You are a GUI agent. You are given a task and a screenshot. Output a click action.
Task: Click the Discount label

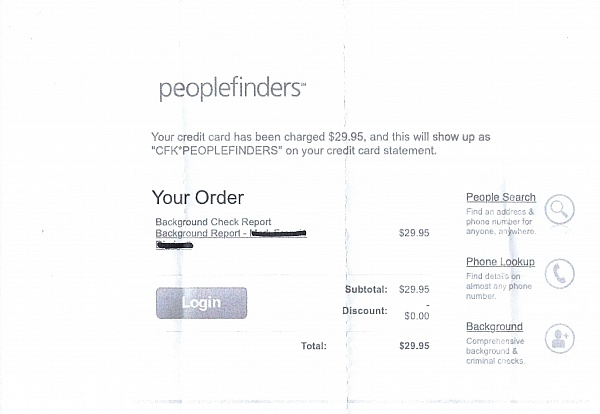(x=364, y=310)
